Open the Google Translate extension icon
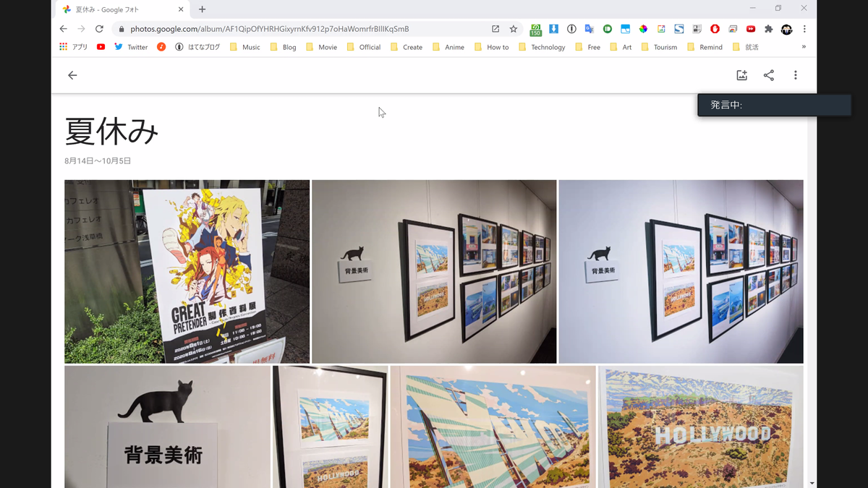Screen dimensions: 868x488 [589, 29]
